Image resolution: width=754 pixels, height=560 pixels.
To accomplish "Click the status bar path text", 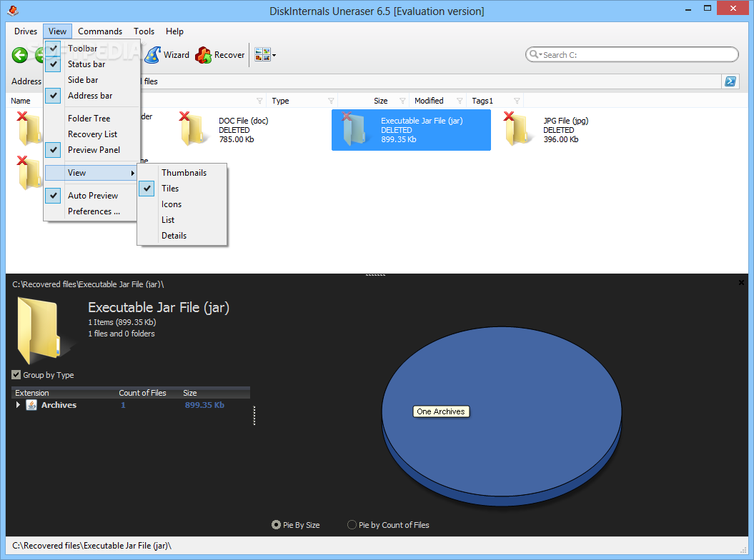I will coord(92,546).
